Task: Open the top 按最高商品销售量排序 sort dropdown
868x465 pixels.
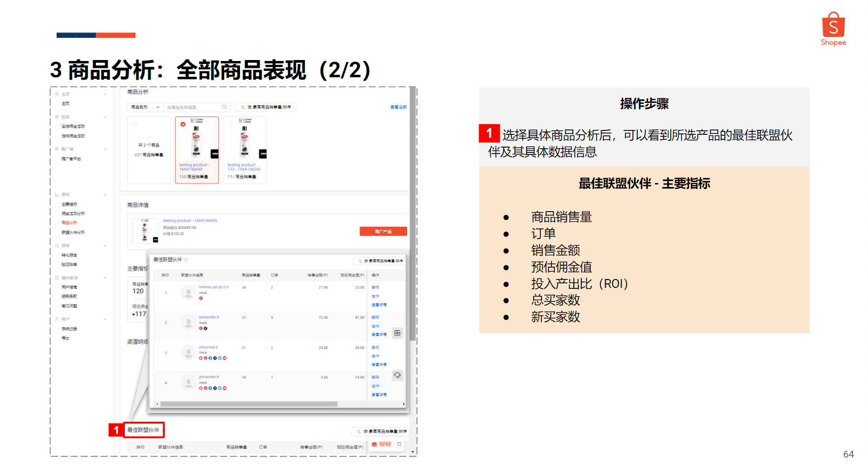Action: [x=266, y=107]
